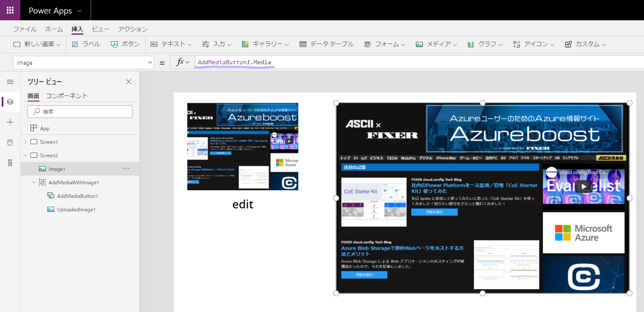Click the plus Insert icon in sidebar
This screenshot has height=312, width=644.
10,122
